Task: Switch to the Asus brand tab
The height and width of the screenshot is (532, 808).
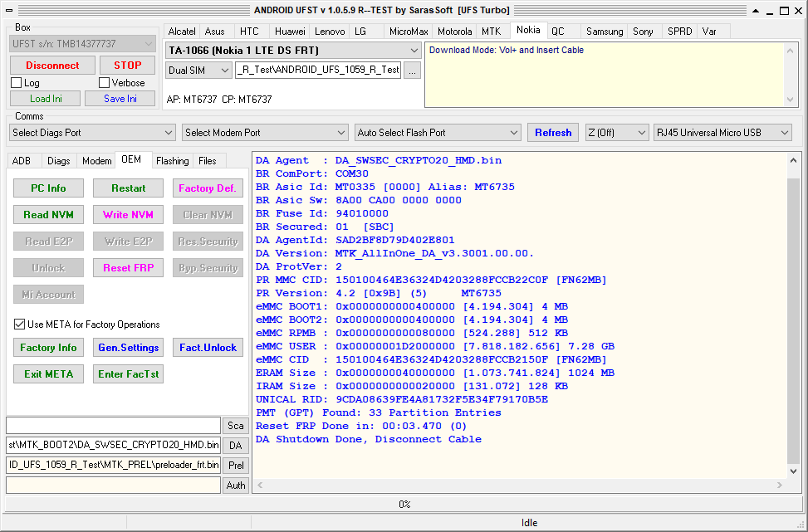Action: 215,32
